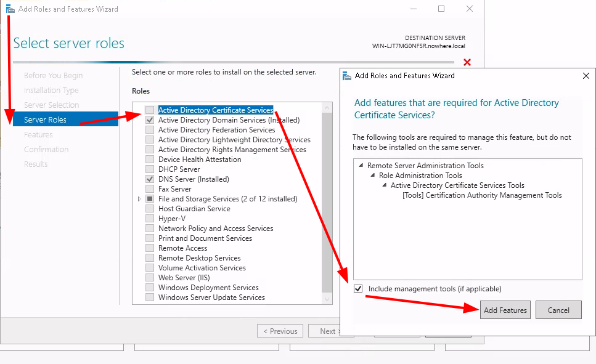Toggle File and Storage Services checkbox
Image resolution: width=596 pixels, height=364 pixels.
tap(150, 199)
